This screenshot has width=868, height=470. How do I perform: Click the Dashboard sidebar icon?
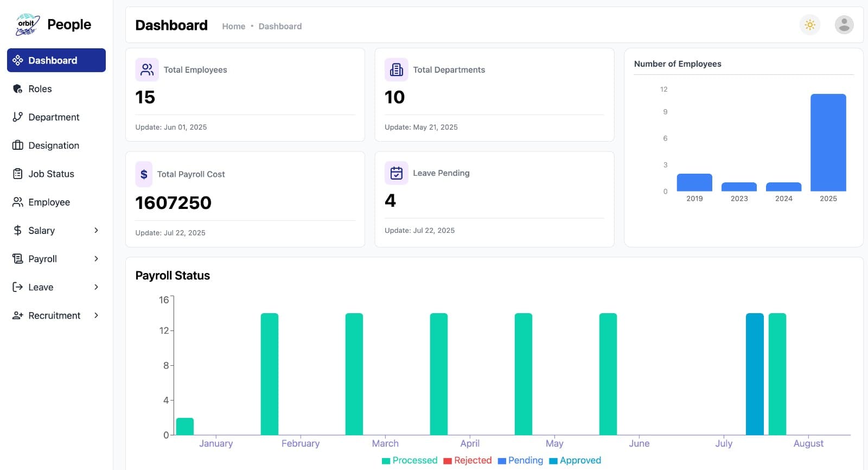18,60
